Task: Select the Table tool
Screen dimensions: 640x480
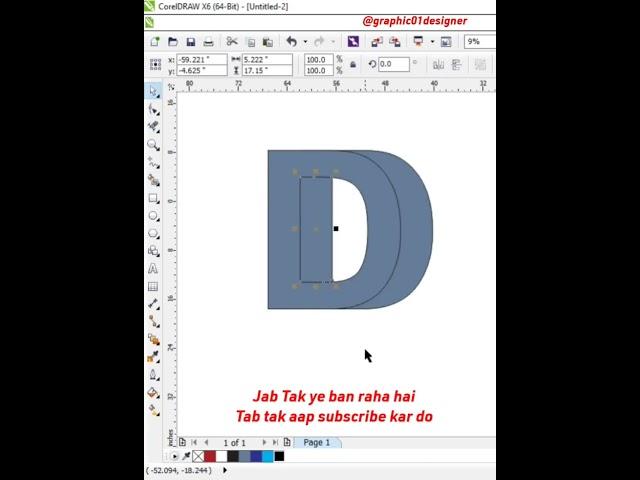Action: pyautogui.click(x=153, y=287)
